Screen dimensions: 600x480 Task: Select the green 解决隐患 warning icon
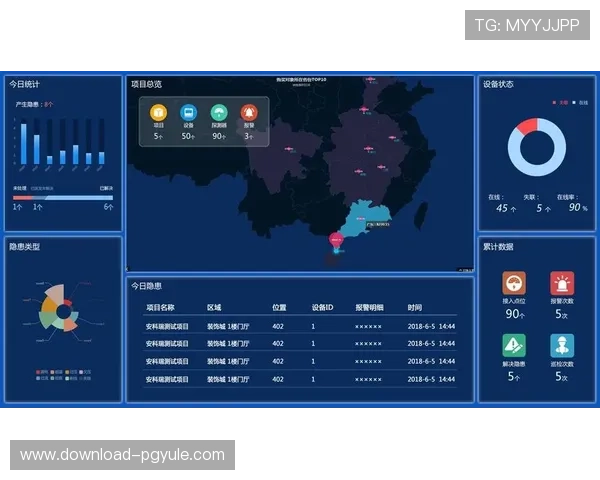tap(514, 345)
